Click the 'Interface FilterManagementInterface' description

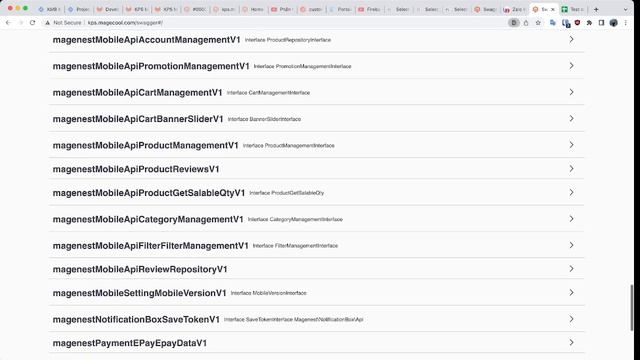click(295, 246)
